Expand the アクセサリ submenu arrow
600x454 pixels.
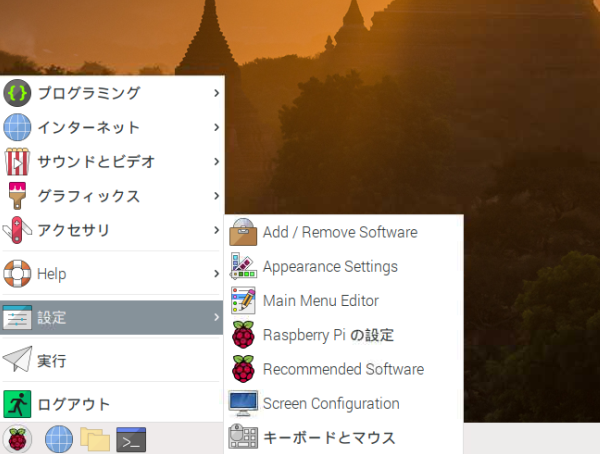(217, 230)
